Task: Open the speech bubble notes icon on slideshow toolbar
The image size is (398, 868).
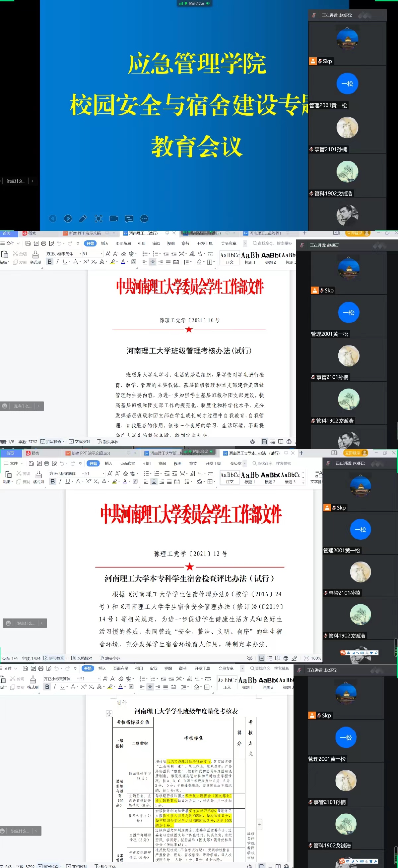Action: [x=129, y=219]
